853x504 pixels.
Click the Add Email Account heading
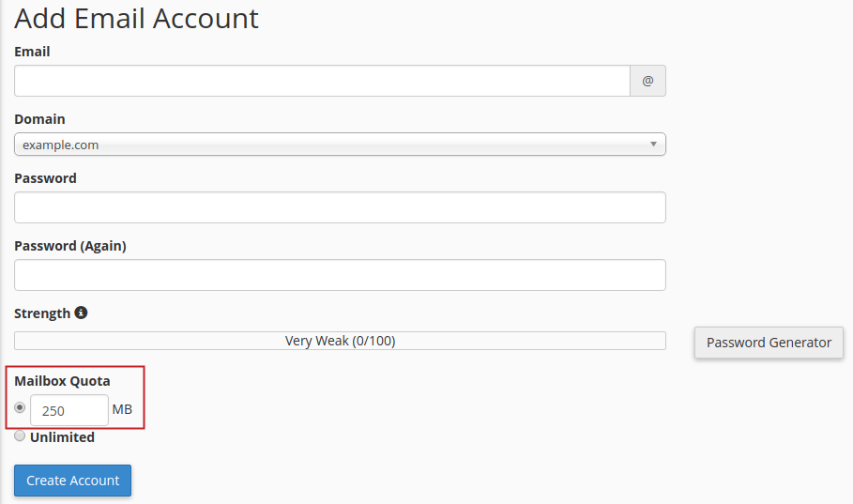coord(136,18)
